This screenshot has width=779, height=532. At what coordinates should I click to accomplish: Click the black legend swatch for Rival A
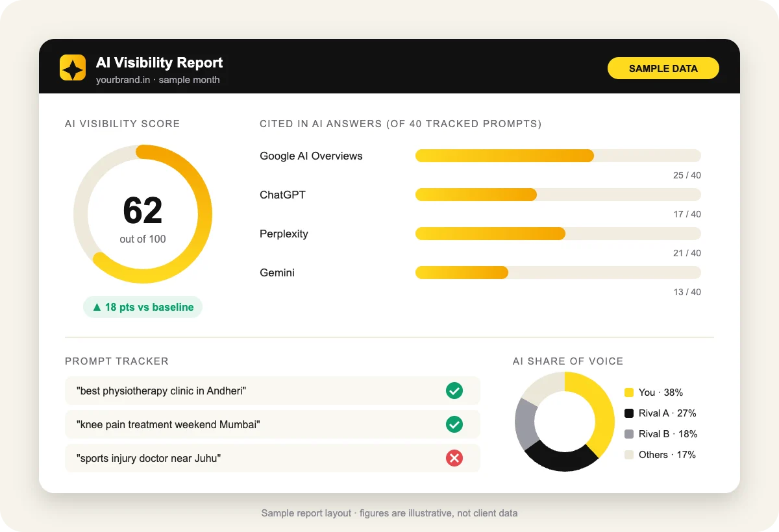[628, 413]
